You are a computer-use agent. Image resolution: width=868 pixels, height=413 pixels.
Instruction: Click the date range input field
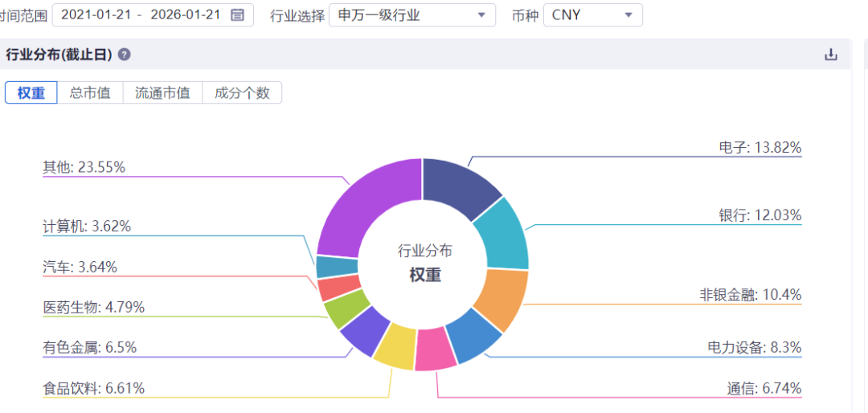[153, 15]
